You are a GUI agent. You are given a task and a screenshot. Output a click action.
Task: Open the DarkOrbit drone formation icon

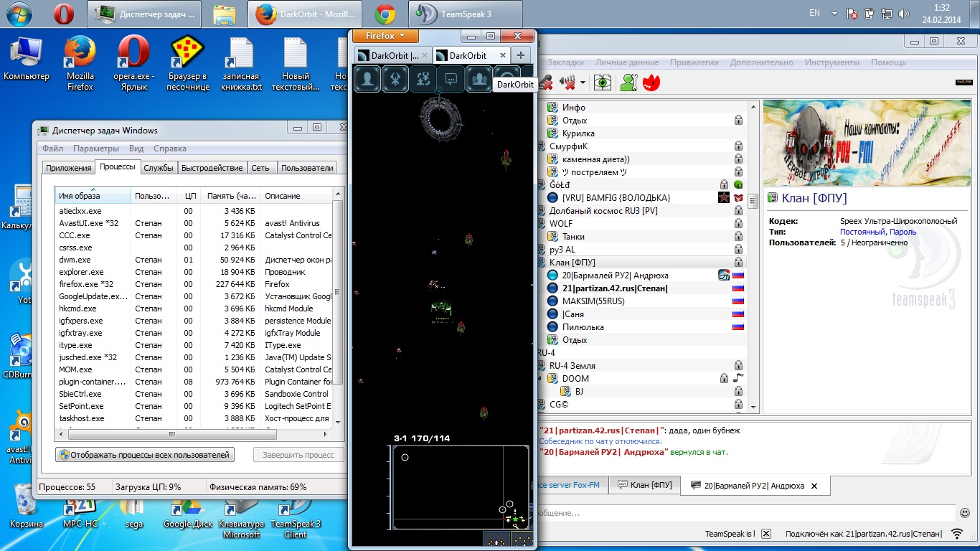click(423, 78)
